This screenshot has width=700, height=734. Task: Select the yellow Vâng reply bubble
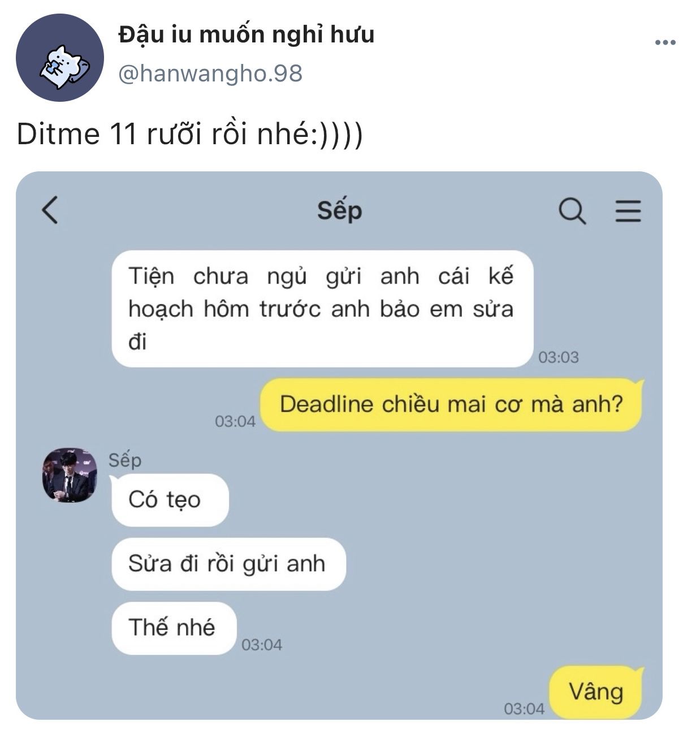[596, 692]
